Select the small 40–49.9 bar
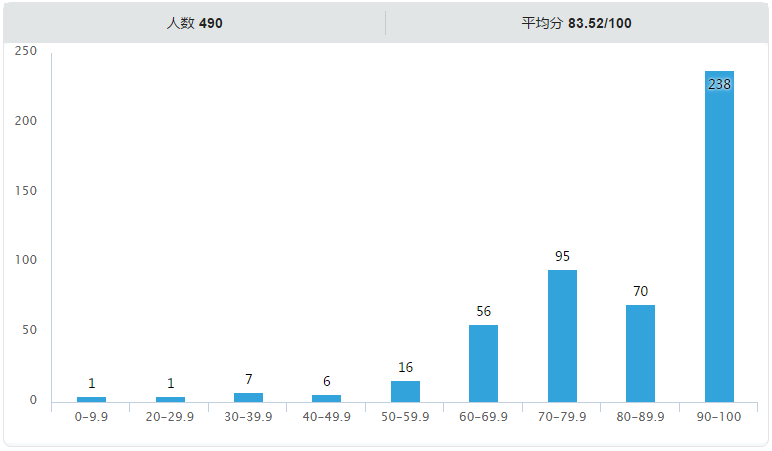772x451 pixels. [326, 399]
